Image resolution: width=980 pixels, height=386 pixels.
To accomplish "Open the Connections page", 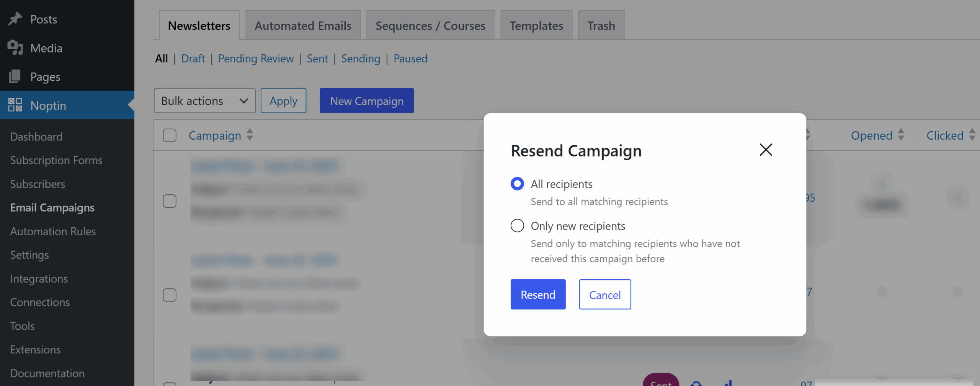I will tap(40, 302).
